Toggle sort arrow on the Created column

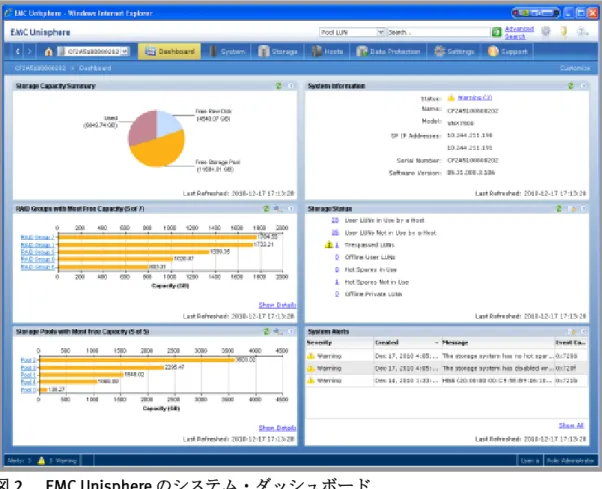click(437, 342)
